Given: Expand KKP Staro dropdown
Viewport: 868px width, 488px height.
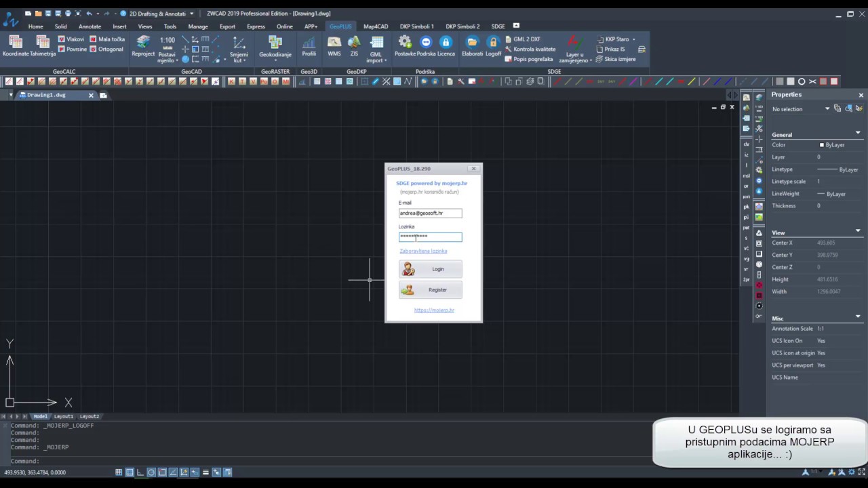Looking at the screenshot, I should (x=633, y=39).
